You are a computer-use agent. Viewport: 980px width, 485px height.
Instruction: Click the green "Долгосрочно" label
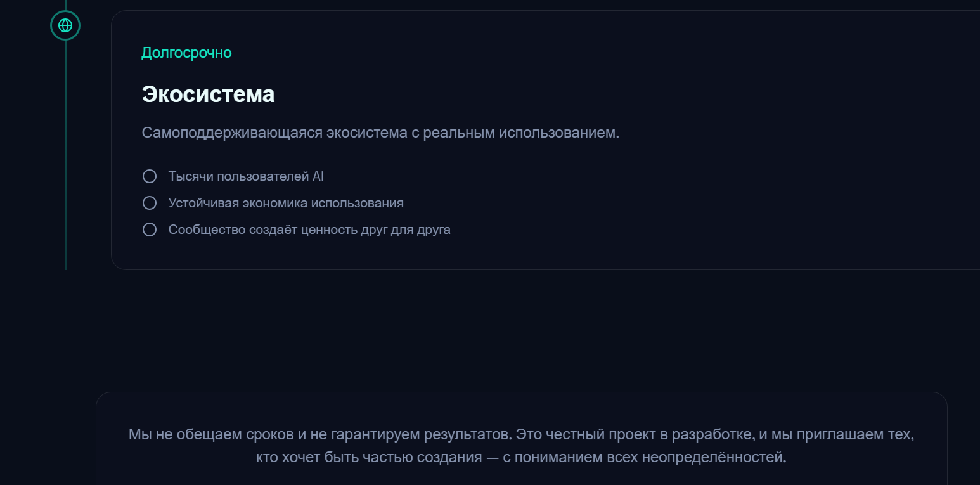tap(186, 53)
